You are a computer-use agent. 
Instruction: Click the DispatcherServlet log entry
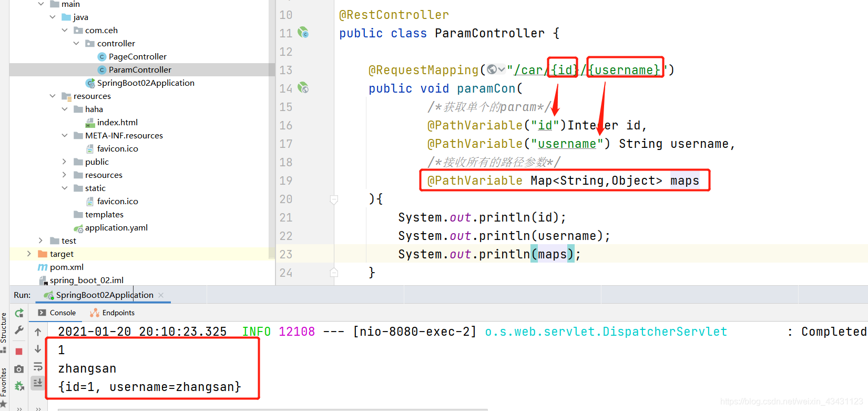[606, 332]
